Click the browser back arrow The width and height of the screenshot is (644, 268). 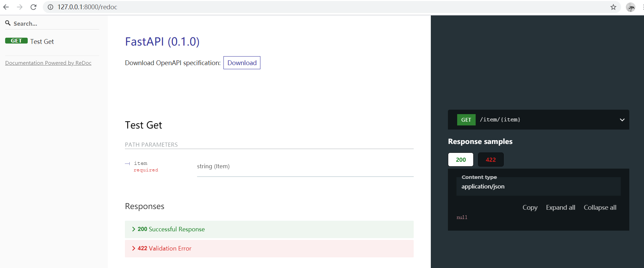tap(6, 7)
